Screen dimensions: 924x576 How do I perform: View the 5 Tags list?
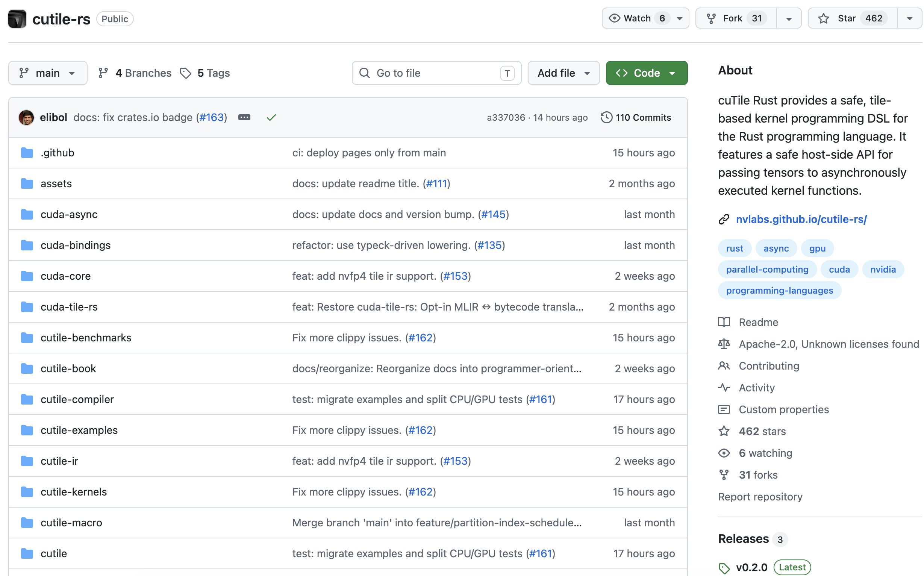[205, 73]
